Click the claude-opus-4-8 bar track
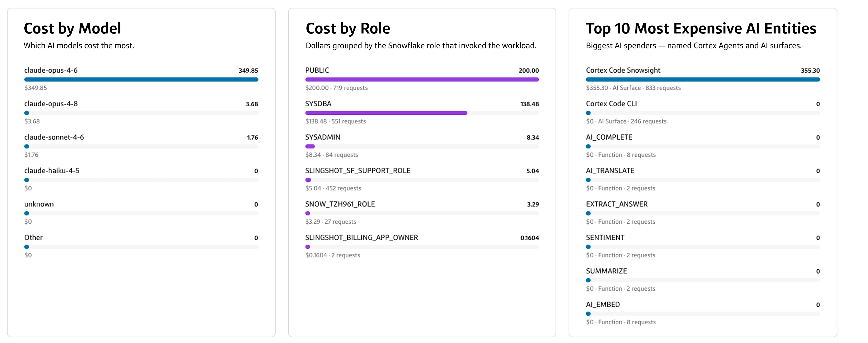The width and height of the screenshot is (868, 343). pyautogui.click(x=141, y=113)
